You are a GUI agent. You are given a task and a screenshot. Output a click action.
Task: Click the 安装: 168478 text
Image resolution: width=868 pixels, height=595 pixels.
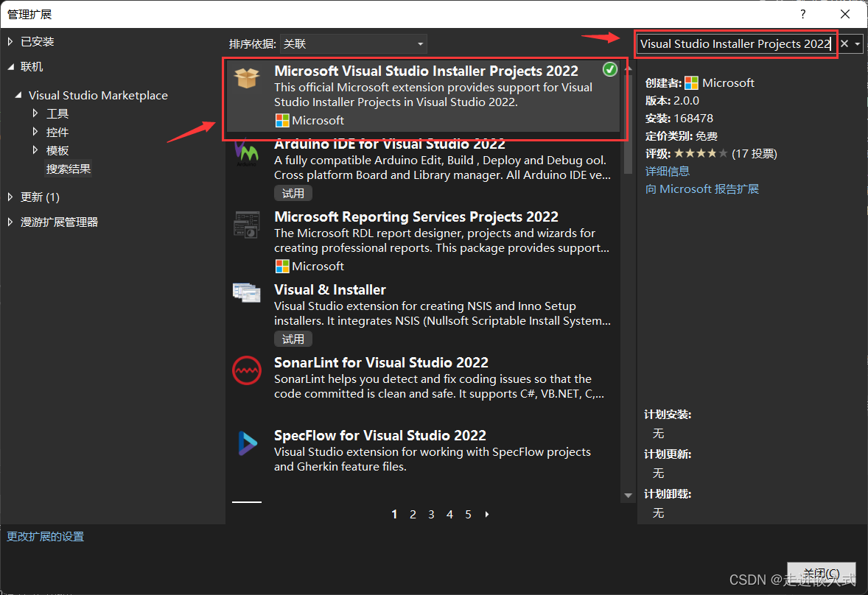[679, 119]
